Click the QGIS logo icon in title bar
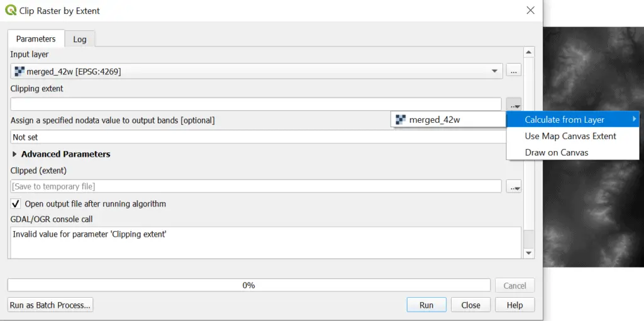 [x=11, y=10]
